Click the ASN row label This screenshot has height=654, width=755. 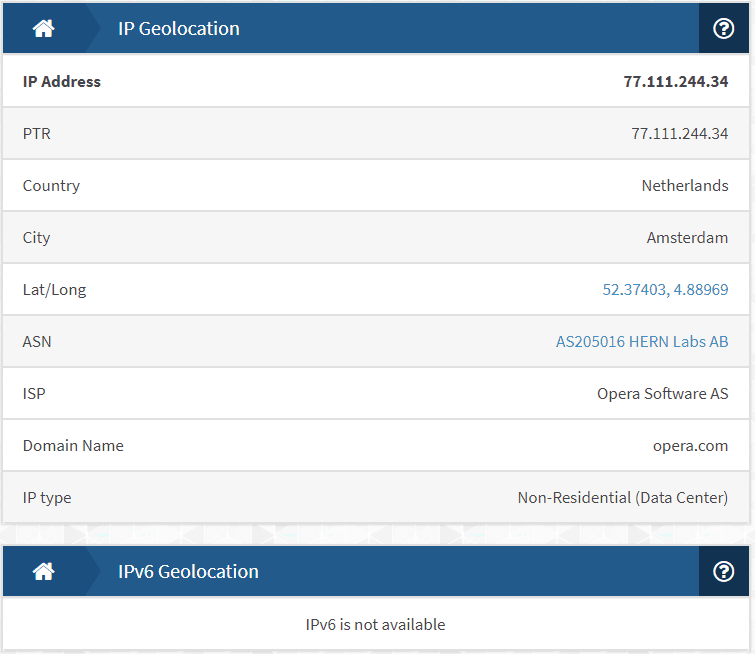(37, 341)
